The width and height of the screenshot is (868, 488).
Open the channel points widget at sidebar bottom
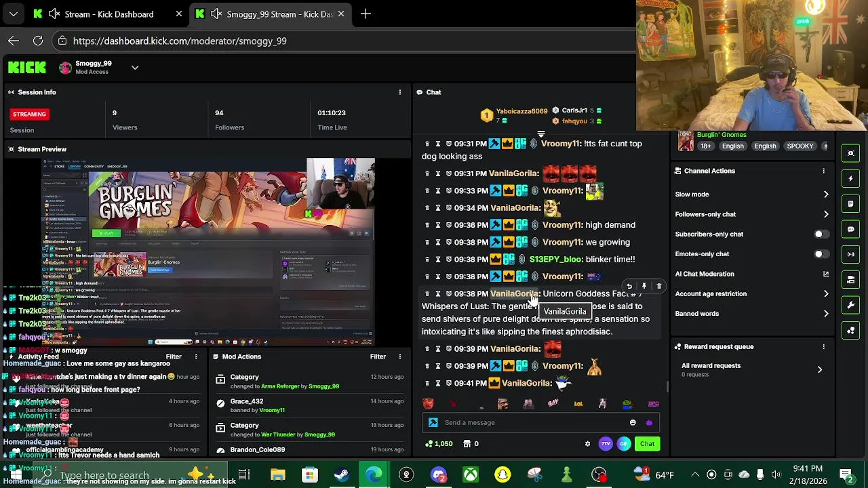851,330
